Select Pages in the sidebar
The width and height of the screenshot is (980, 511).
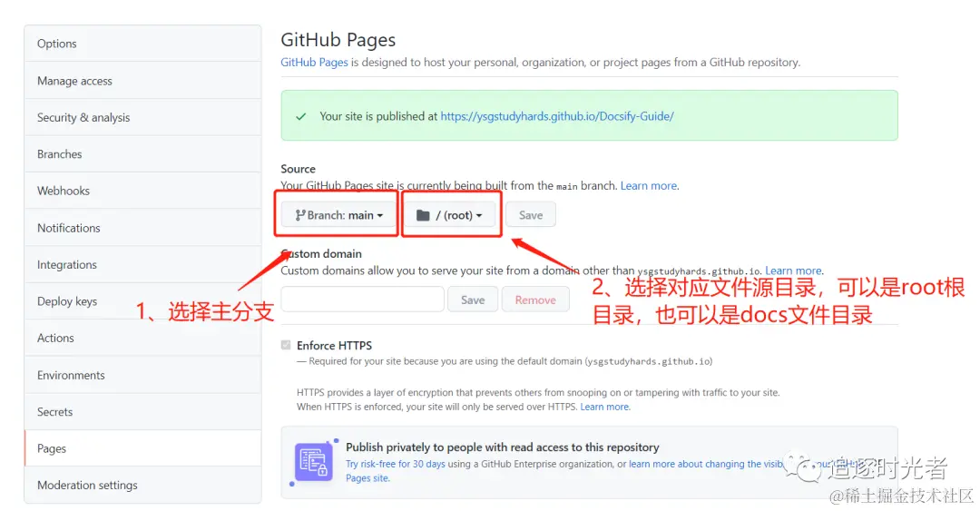click(142, 448)
